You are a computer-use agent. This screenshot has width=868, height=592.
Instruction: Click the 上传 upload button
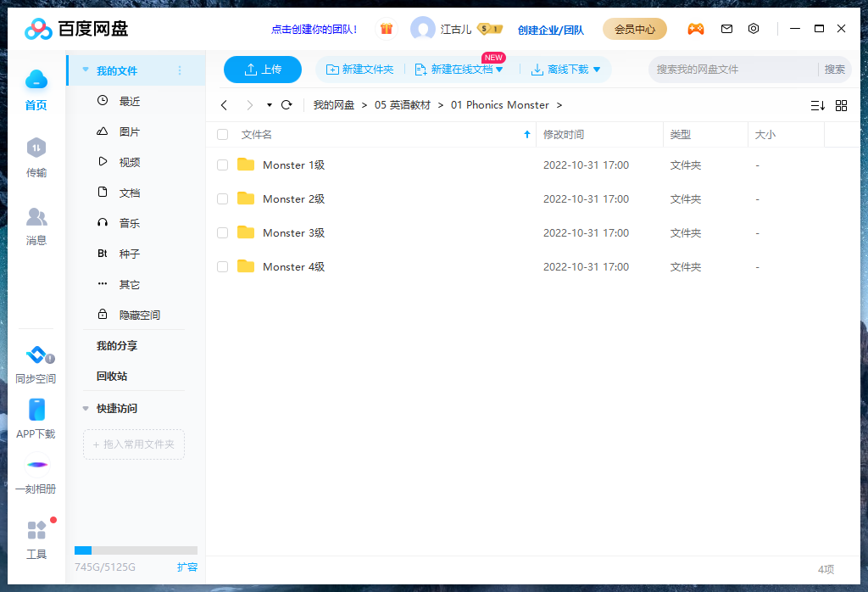262,70
